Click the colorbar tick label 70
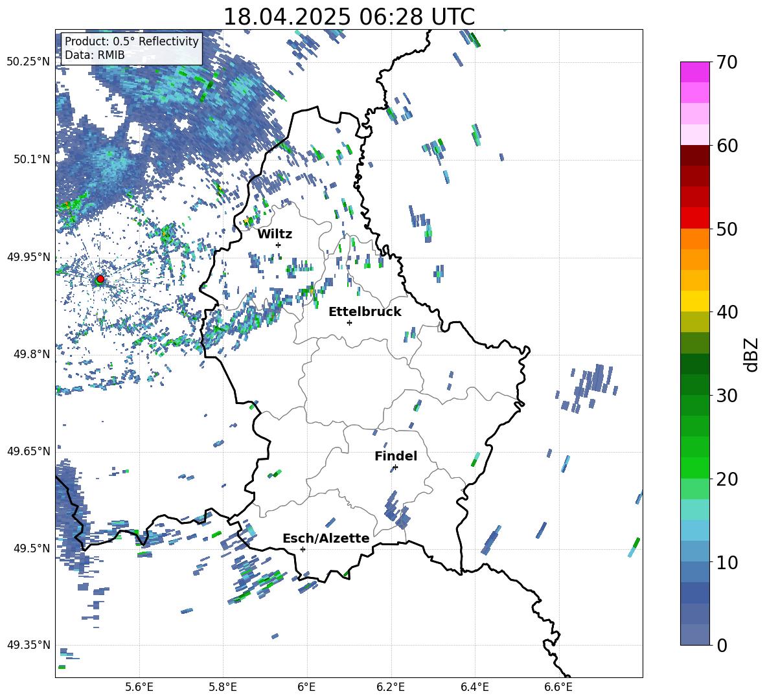The image size is (767, 700). coord(727,63)
